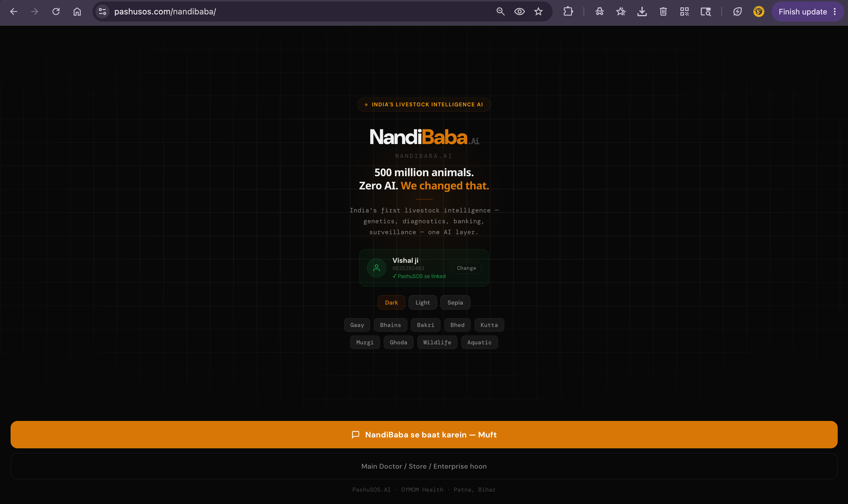Select the Ghoda animal chip
Viewport: 848px width, 504px height.
[x=398, y=342]
